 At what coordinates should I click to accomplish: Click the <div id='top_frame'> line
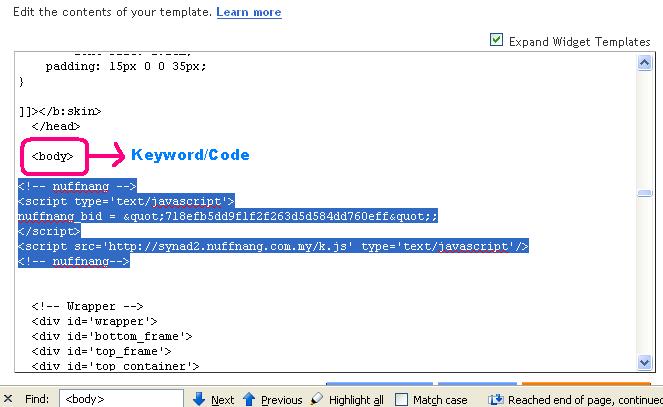pyautogui.click(x=101, y=351)
